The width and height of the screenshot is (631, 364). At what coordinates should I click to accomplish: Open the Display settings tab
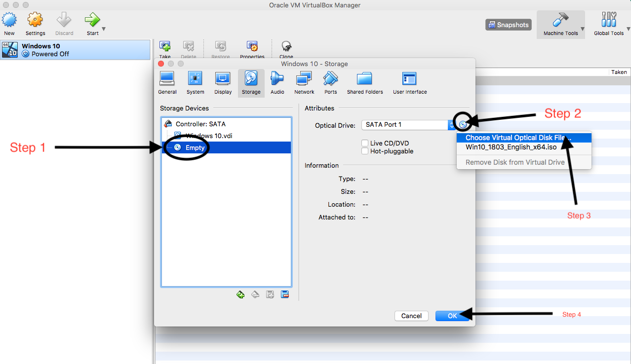tap(223, 83)
